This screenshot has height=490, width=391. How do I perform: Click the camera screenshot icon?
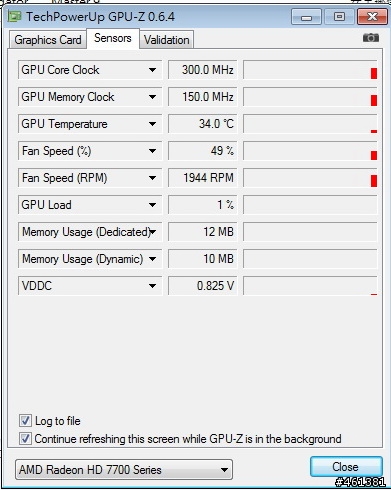coord(371,38)
